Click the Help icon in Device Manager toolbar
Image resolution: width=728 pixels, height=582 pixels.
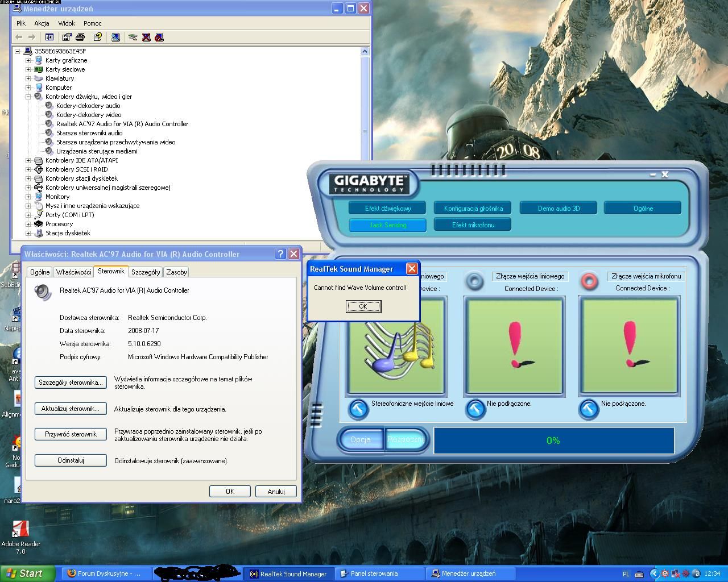pyautogui.click(x=98, y=37)
